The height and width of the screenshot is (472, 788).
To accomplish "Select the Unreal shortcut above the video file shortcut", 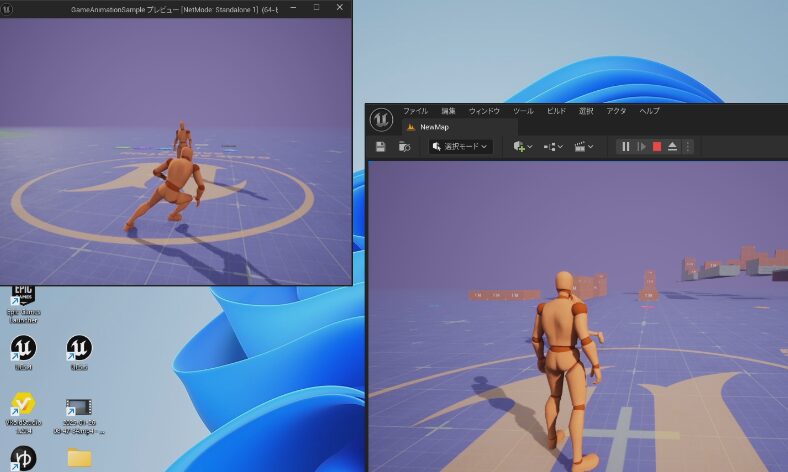I will click(x=79, y=353).
